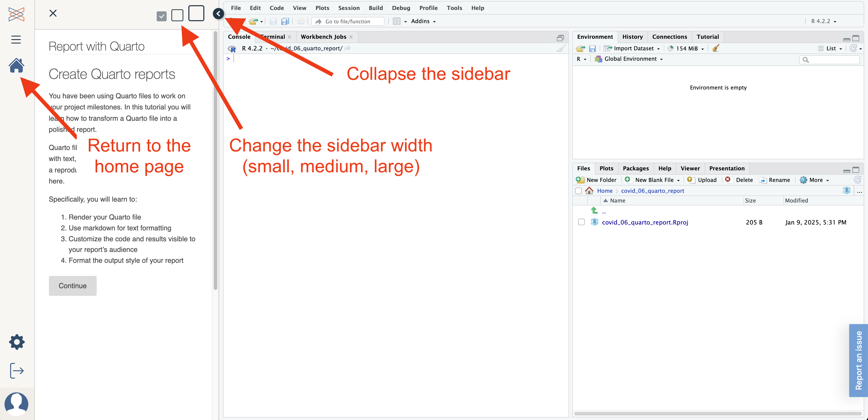This screenshot has width=868, height=420.
Task: Click the workspace panes grid icon
Action: (x=397, y=21)
